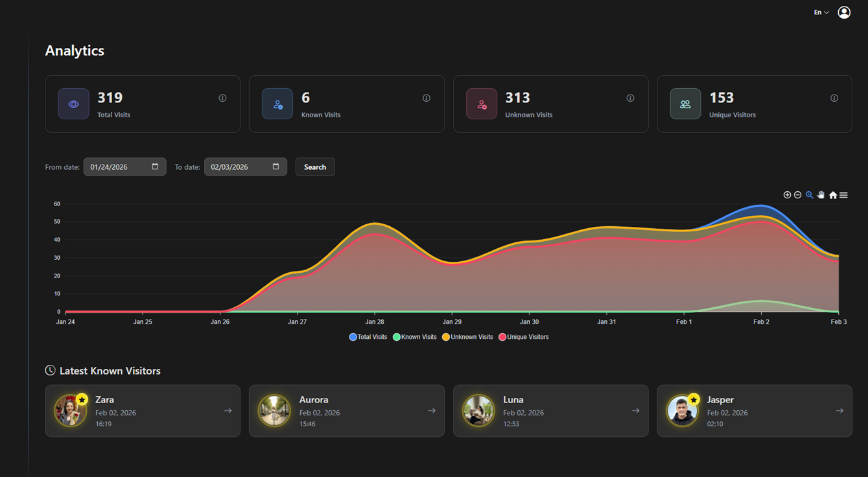Activate the selection zoom magnifier tool
Viewport: 868px width, 477px height.
[809, 194]
